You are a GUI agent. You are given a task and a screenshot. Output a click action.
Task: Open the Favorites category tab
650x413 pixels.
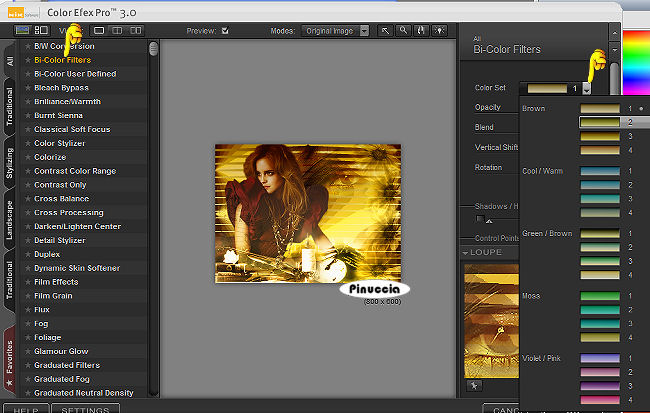pyautogui.click(x=10, y=360)
